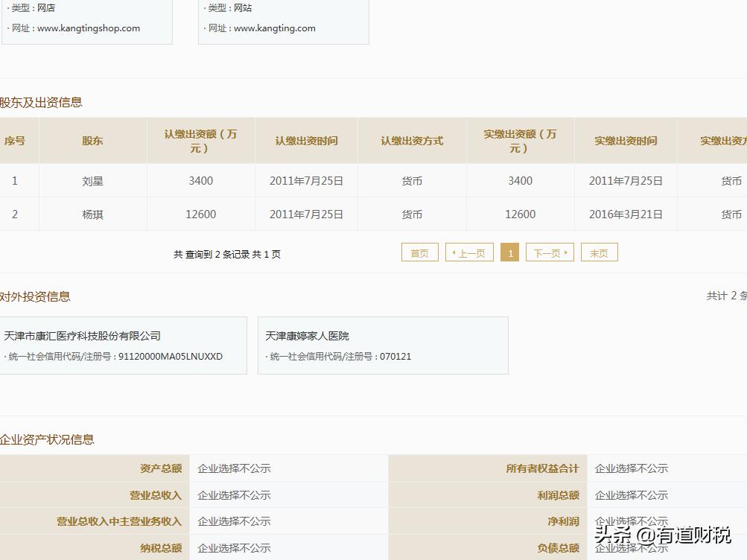This screenshot has width=747, height=560.
Task: Click the 股东 column header
Action: coord(91,139)
